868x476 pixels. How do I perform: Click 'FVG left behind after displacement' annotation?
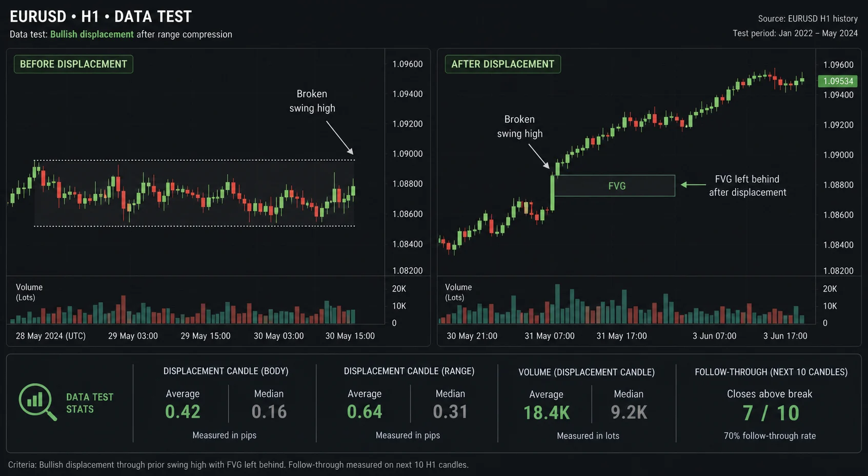pyautogui.click(x=747, y=185)
